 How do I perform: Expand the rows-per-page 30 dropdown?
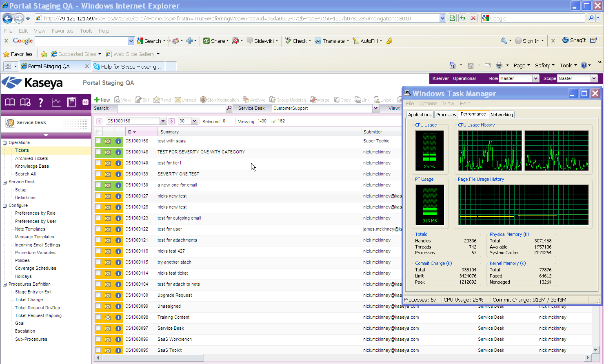coord(194,121)
